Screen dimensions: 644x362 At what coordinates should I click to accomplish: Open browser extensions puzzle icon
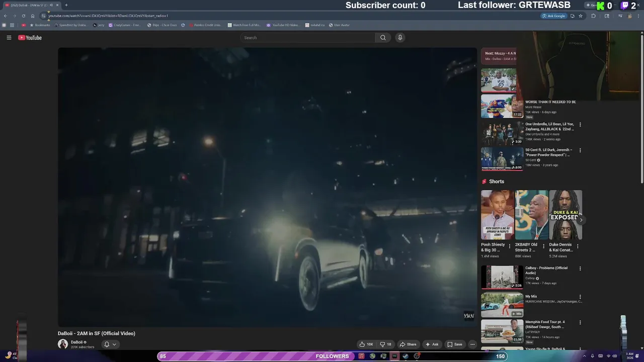594,16
